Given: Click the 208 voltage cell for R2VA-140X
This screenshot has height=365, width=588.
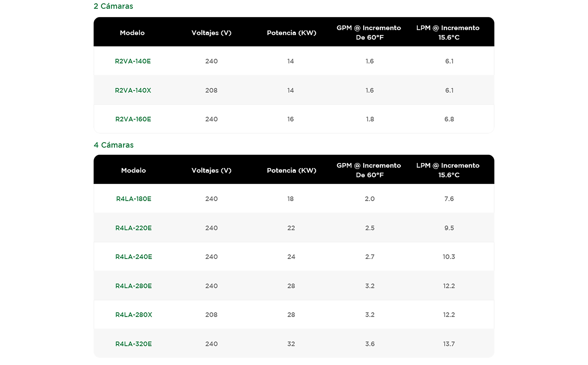Looking at the screenshot, I should pyautogui.click(x=211, y=90).
